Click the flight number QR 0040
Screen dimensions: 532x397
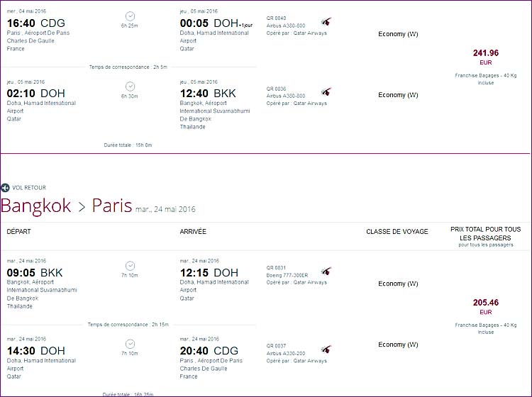(276, 18)
